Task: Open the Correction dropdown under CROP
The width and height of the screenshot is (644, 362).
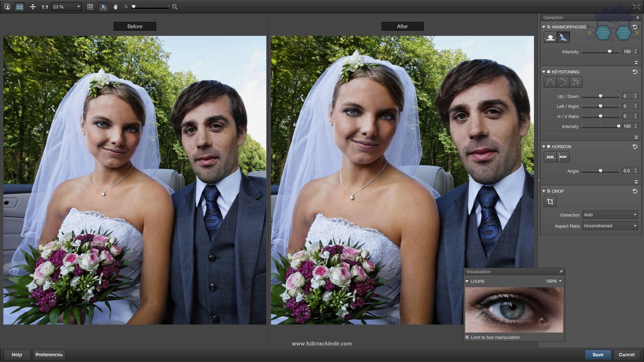Action: 609,215
